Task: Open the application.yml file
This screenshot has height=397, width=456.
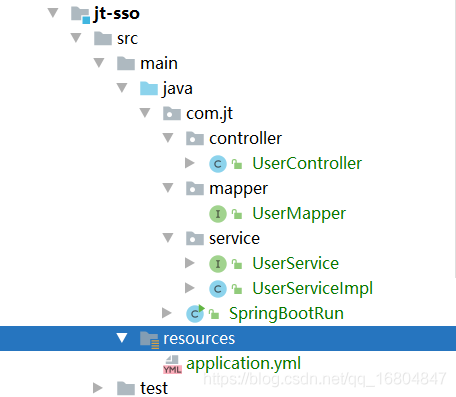Action: click(x=243, y=364)
